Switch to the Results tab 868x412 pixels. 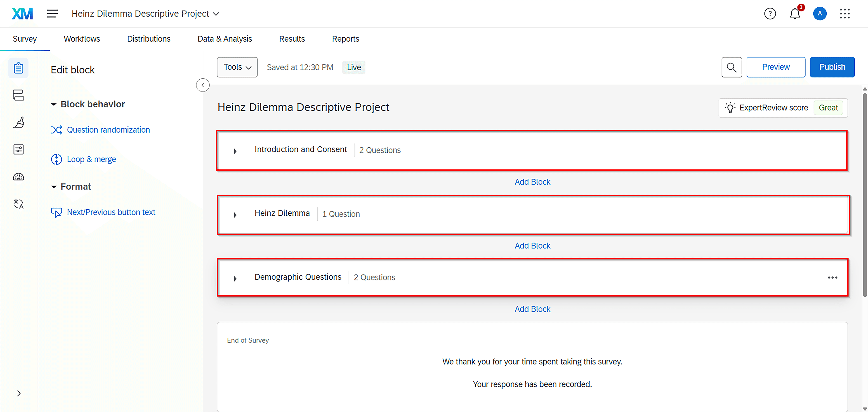coord(292,39)
